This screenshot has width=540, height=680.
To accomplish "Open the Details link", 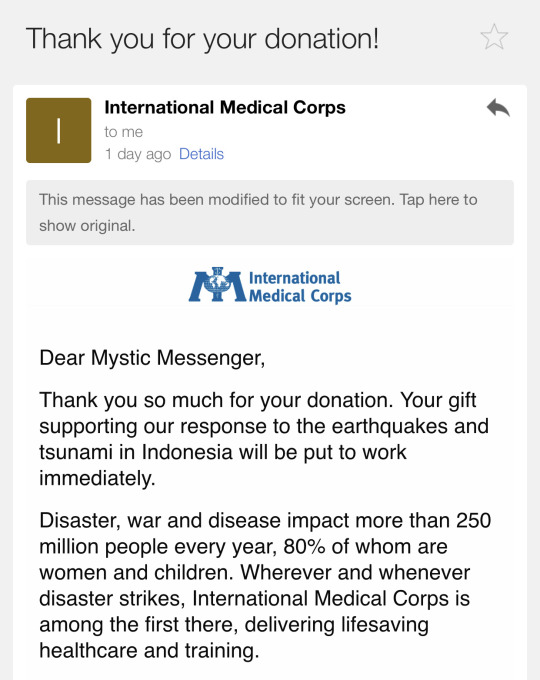I will [201, 154].
